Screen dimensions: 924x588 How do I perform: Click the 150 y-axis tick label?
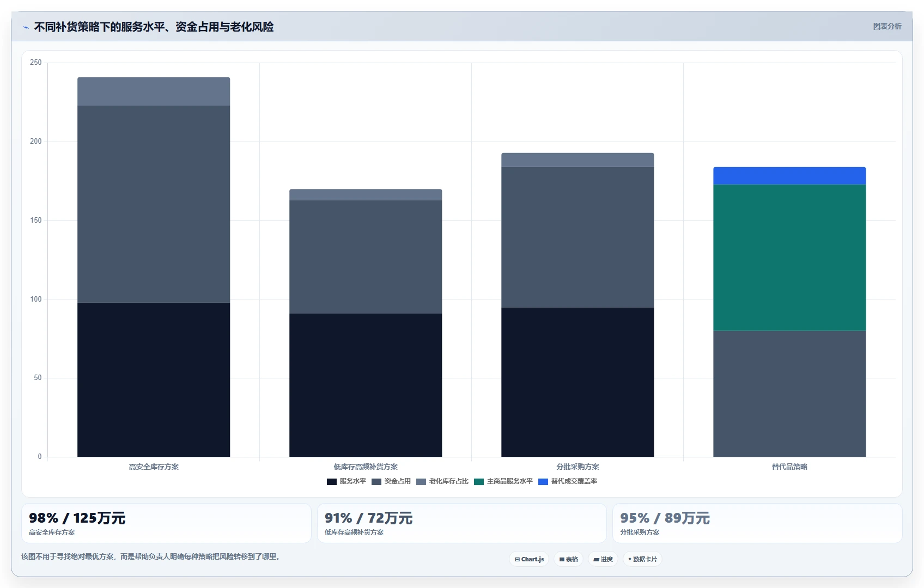36,220
